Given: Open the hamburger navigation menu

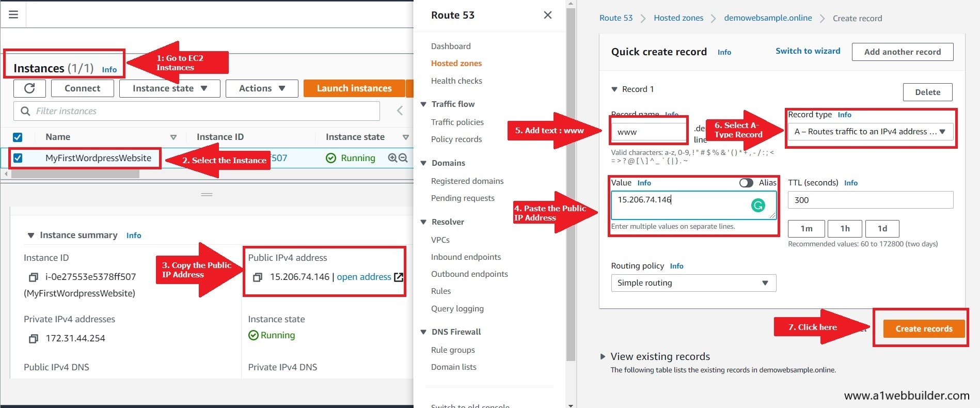Looking at the screenshot, I should point(13,14).
